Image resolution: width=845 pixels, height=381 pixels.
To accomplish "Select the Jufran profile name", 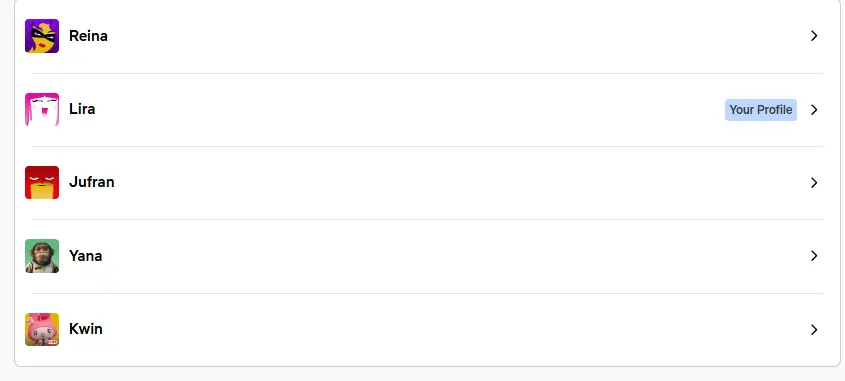I will [x=92, y=182].
